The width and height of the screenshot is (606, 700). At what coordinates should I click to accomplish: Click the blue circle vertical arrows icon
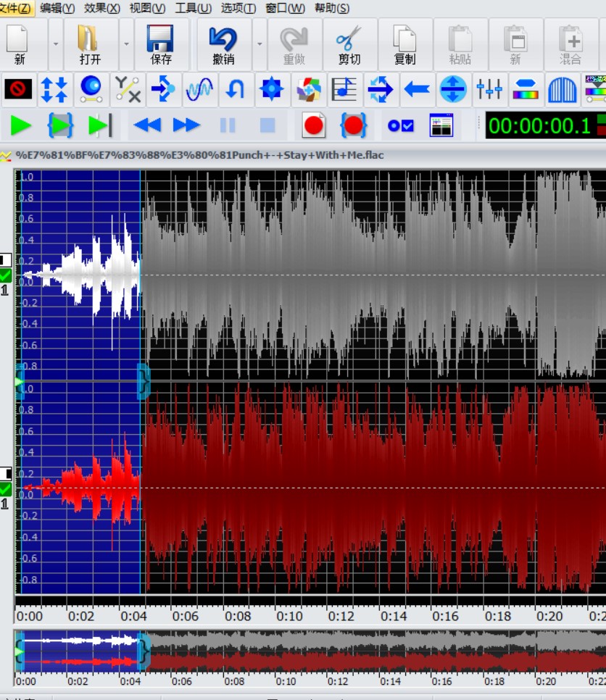click(453, 89)
